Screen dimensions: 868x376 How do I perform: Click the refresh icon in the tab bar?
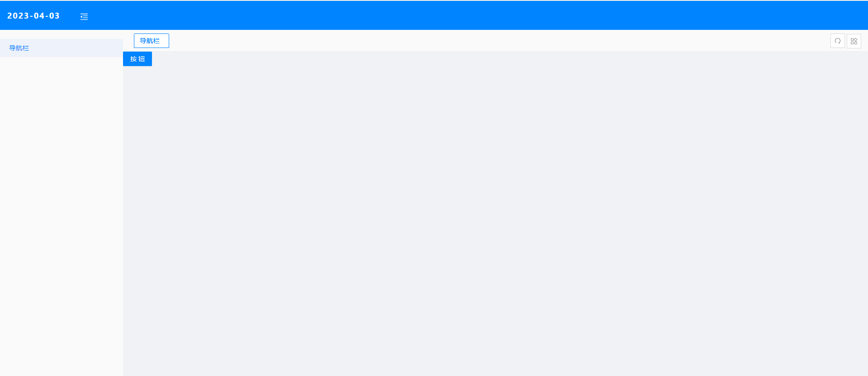(837, 41)
